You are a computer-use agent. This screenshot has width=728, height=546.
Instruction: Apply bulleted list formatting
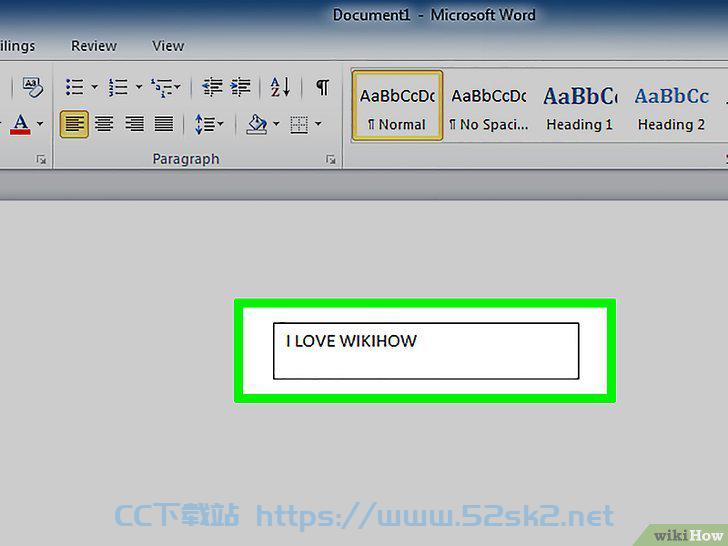75,87
